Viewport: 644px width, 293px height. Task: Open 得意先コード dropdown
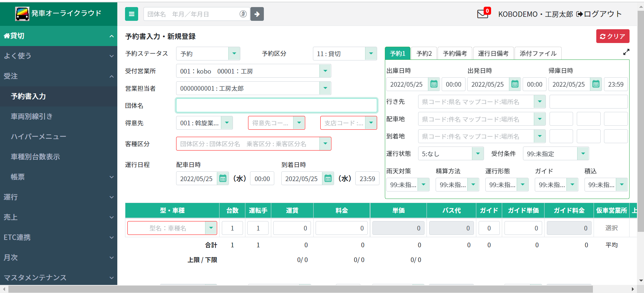tap(299, 123)
